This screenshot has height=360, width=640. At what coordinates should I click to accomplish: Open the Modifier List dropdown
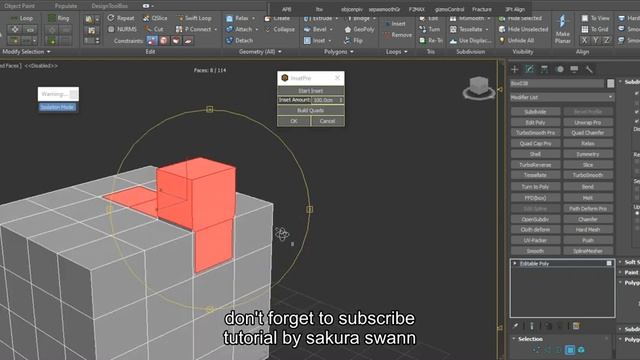(562, 97)
